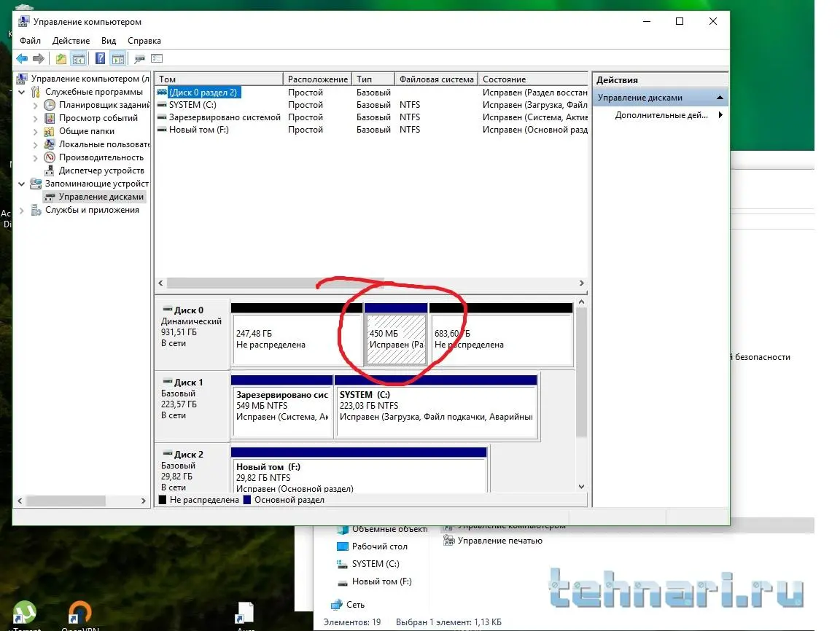The image size is (840, 631).
Task: Open the Действие menu
Action: [71, 41]
